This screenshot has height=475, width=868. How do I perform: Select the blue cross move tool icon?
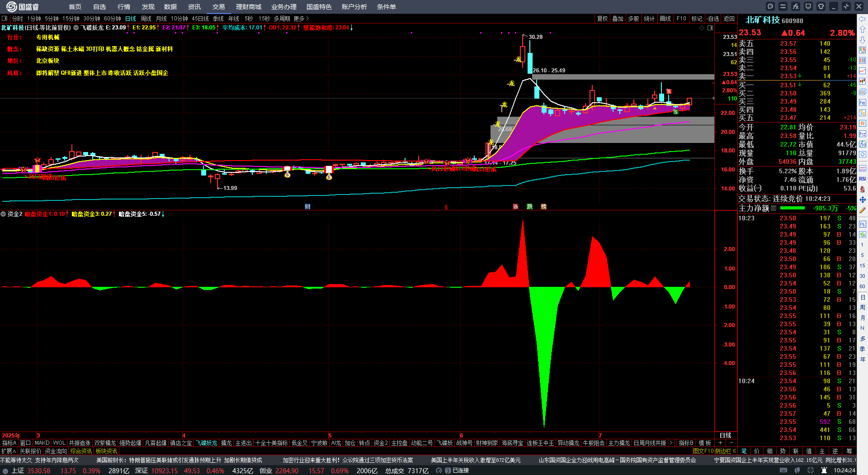pyautogui.click(x=863, y=199)
